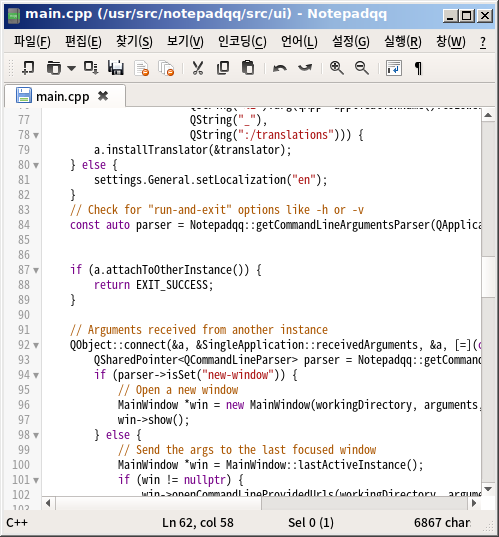Click the "// Send the args to the last focused window" comment

(x=247, y=450)
